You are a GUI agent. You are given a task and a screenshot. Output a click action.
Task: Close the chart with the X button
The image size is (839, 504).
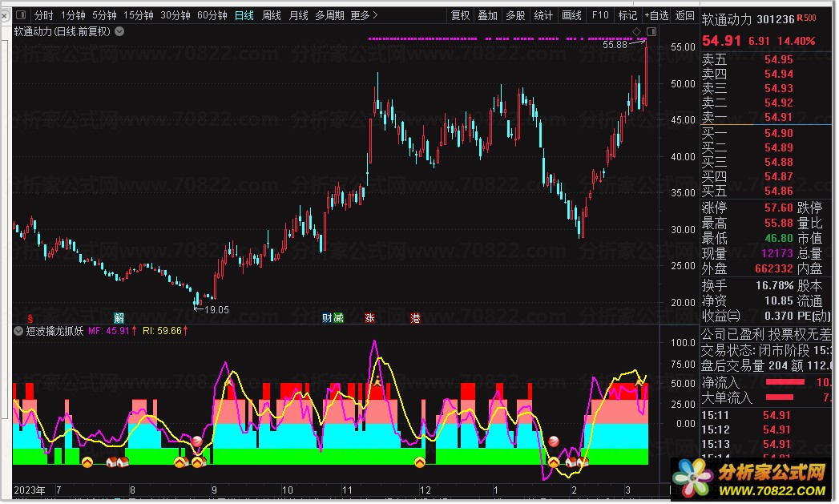4,15
